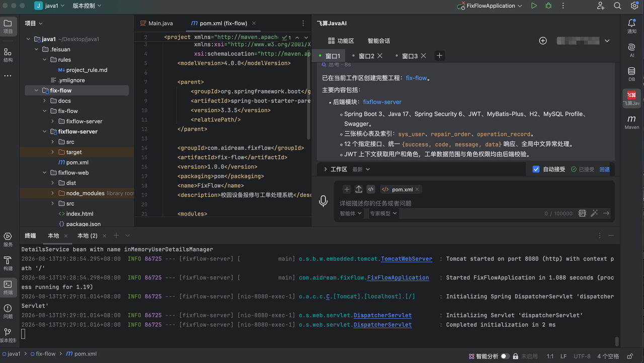The height and width of the screenshot is (363, 644).
Task: Expand the 工作区 section chevron
Action: click(x=326, y=169)
